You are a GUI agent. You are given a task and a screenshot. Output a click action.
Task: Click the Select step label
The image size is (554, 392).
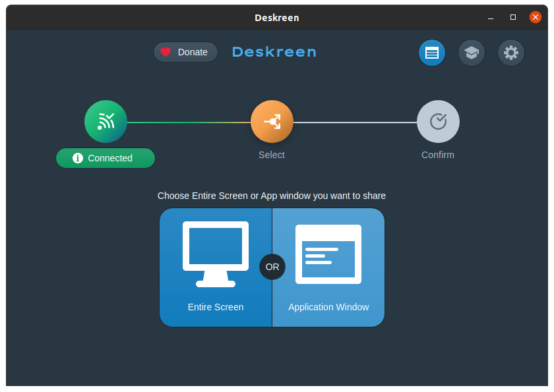tap(272, 154)
